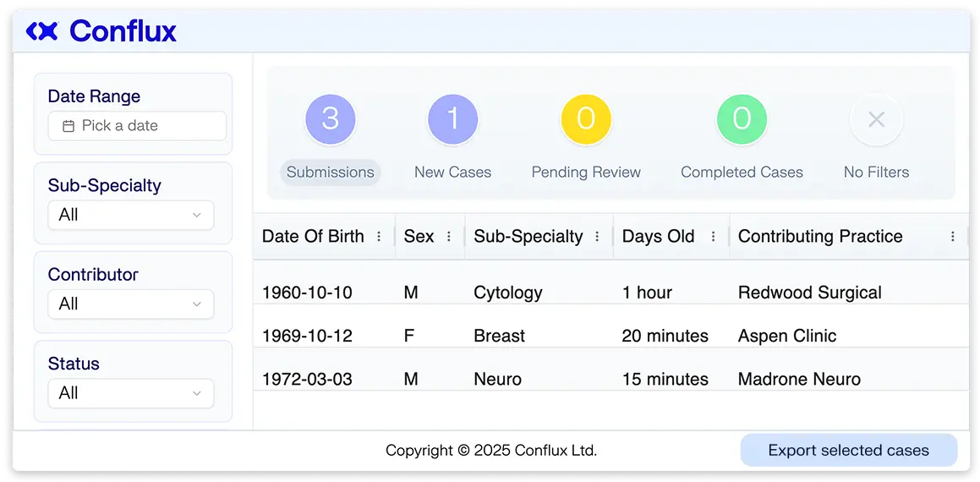980x482 pixels.
Task: Click the calendar icon in Date Range
Action: [x=68, y=126]
